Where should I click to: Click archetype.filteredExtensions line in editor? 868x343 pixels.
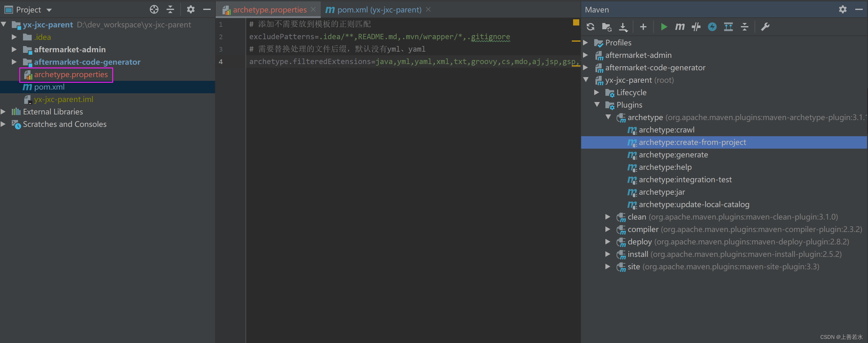[x=415, y=62]
